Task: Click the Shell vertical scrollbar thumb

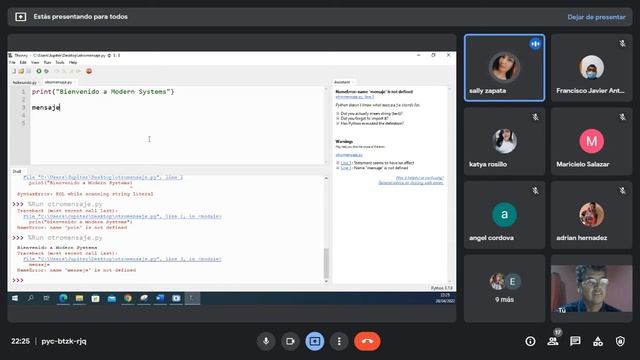Action: pos(326,262)
